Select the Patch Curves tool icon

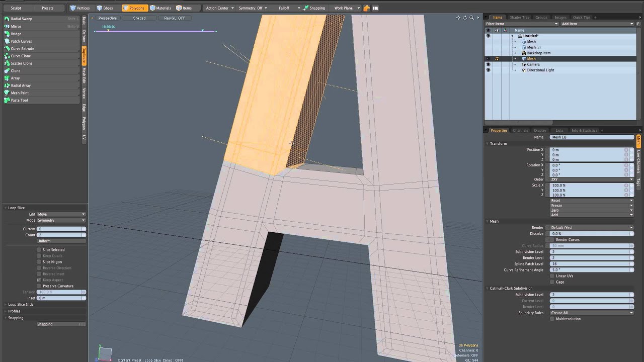pyautogui.click(x=7, y=41)
